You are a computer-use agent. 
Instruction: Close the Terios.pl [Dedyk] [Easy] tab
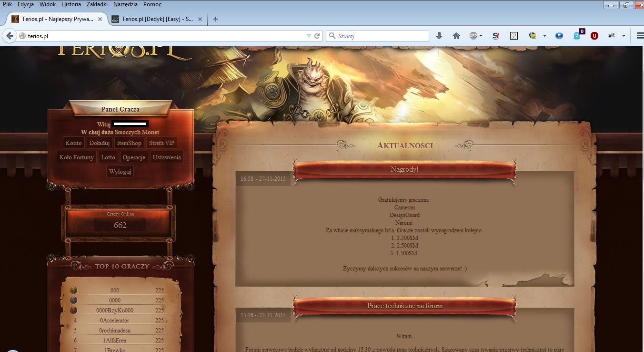pos(200,19)
